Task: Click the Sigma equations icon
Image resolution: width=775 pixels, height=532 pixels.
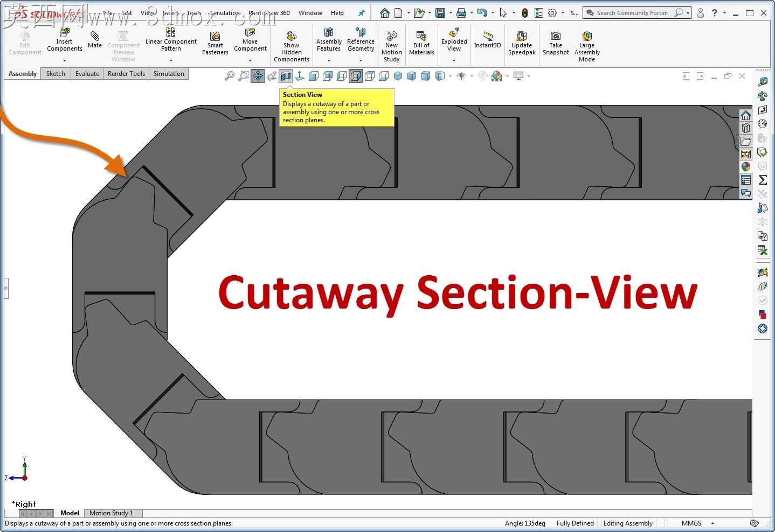Action: [x=763, y=180]
